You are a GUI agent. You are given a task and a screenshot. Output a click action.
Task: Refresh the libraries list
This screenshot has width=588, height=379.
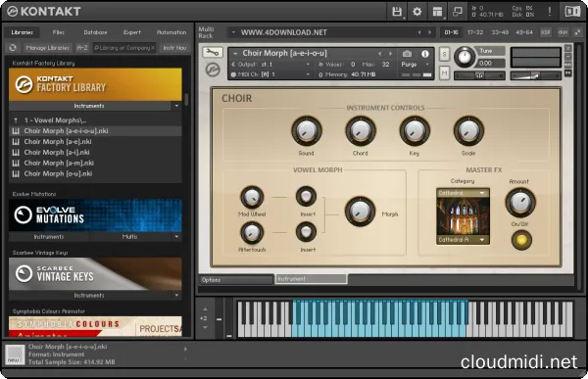(13, 48)
